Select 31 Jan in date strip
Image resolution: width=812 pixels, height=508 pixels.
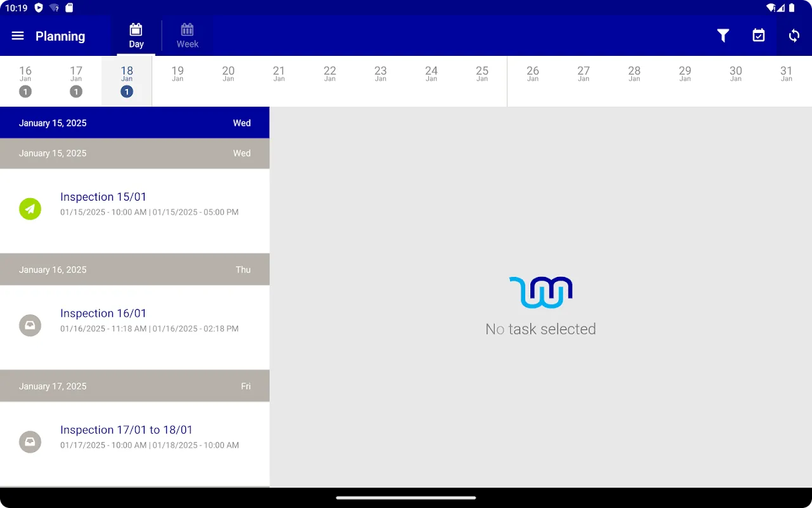787,81
